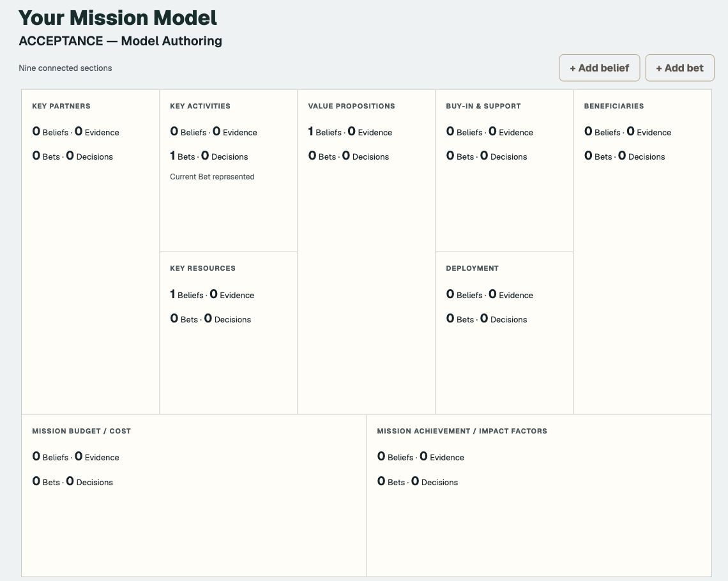Select the Beneficiaries section heading
Viewport: 728px width, 581px height.
click(614, 106)
